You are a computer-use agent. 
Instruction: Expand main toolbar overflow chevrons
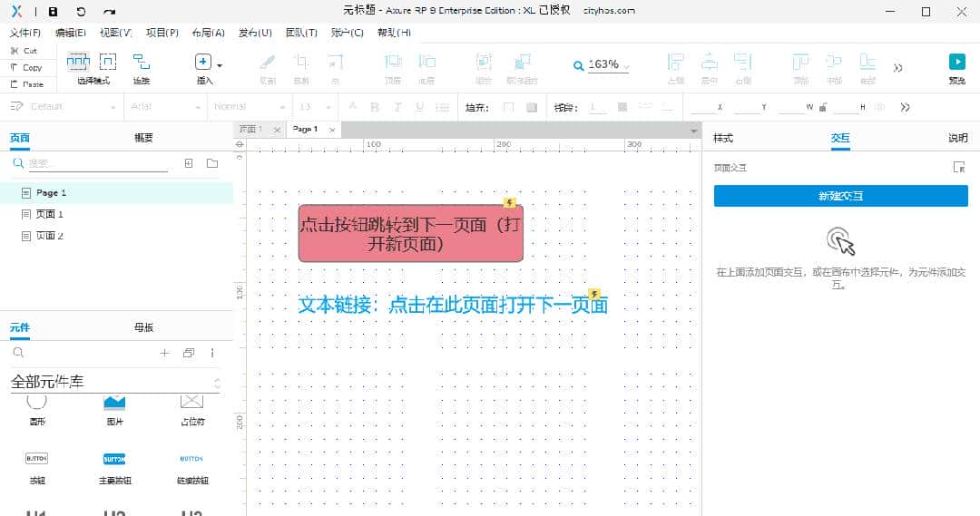(x=898, y=67)
